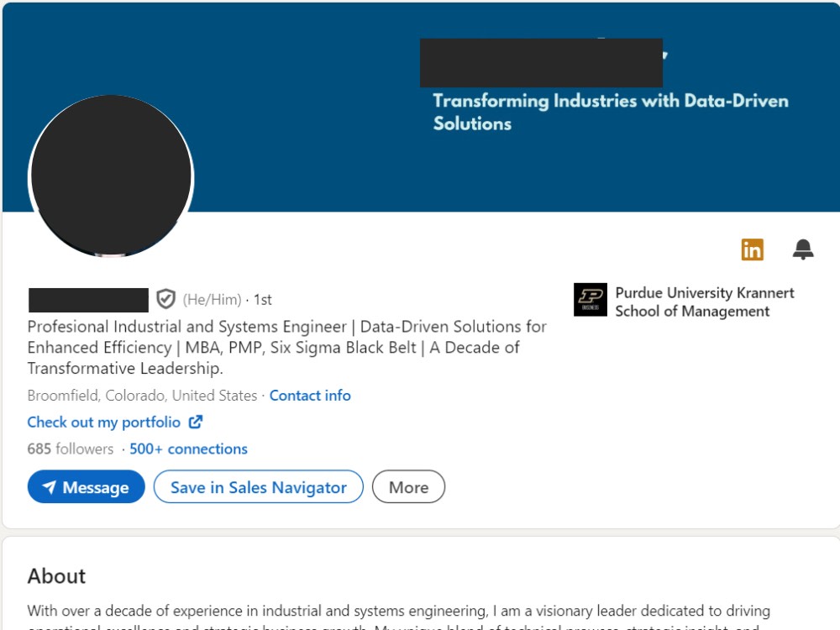
Task: Click the verification shield badge icon
Action: point(166,299)
